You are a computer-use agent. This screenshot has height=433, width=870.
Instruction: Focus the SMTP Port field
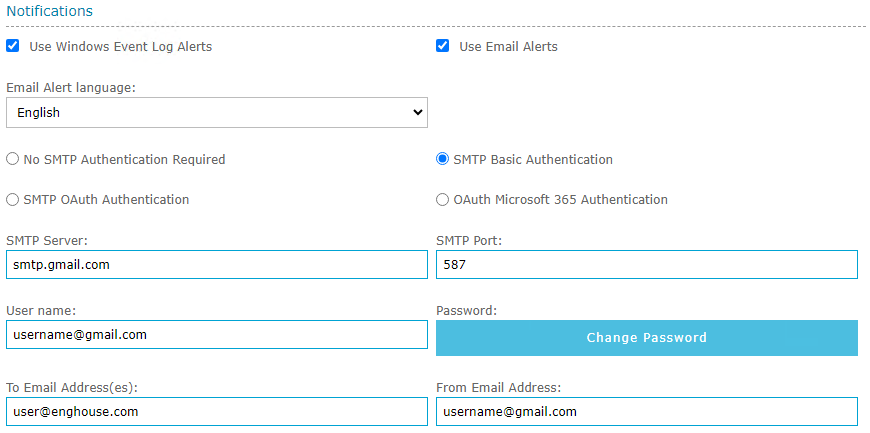point(647,265)
